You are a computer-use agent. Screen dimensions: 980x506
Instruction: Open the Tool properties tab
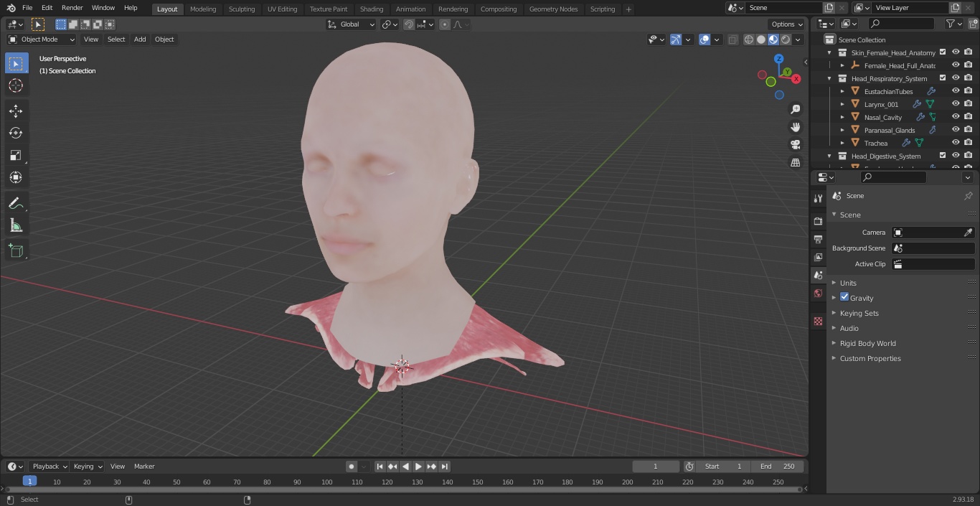[818, 199]
